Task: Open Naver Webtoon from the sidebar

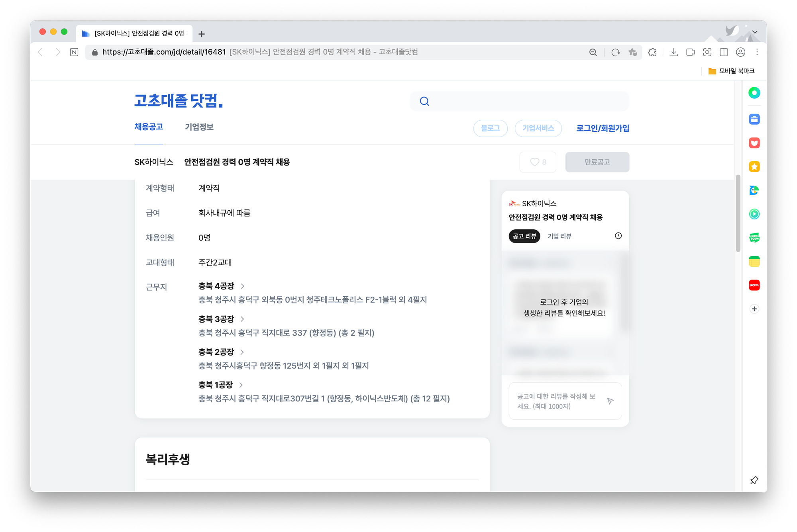Action: tap(754, 238)
